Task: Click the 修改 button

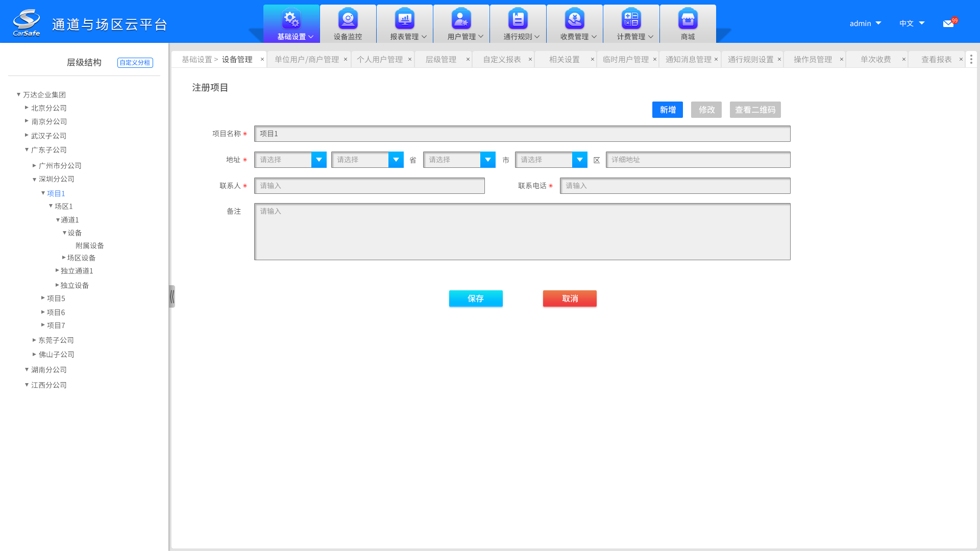Action: (x=706, y=110)
